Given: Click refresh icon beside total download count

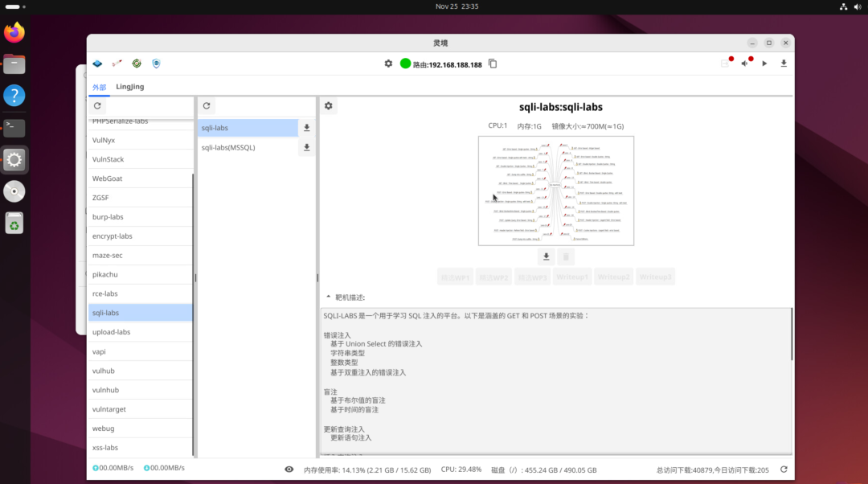Looking at the screenshot, I should click(784, 470).
